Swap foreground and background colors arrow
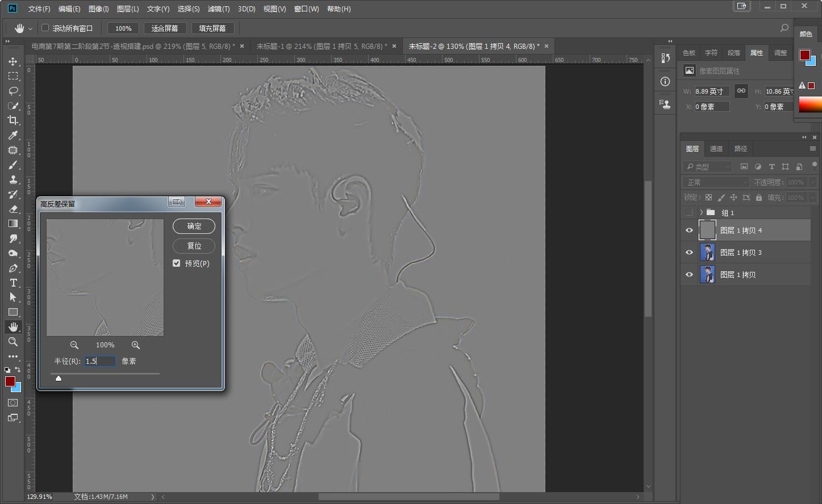Screen dimensions: 822x504 [18, 369]
